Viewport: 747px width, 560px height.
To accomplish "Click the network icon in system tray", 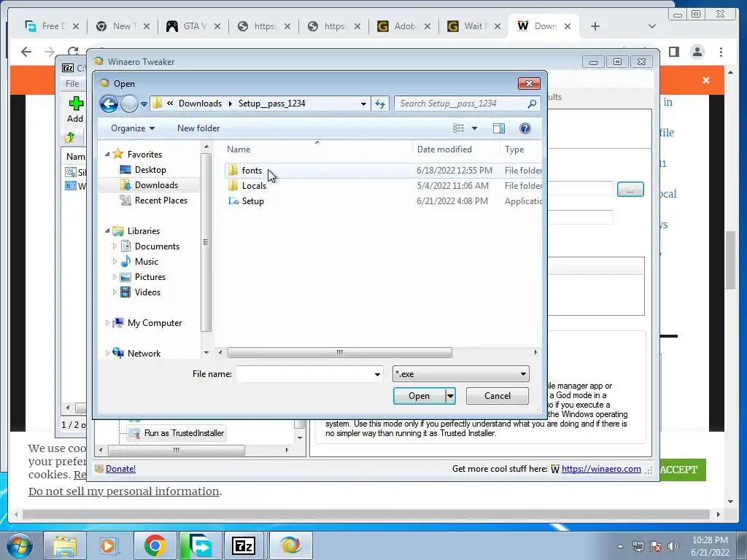I will tap(638, 546).
